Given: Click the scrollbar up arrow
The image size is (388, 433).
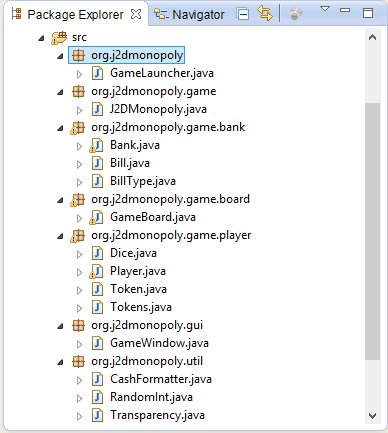Looking at the screenshot, I should pos(372,37).
